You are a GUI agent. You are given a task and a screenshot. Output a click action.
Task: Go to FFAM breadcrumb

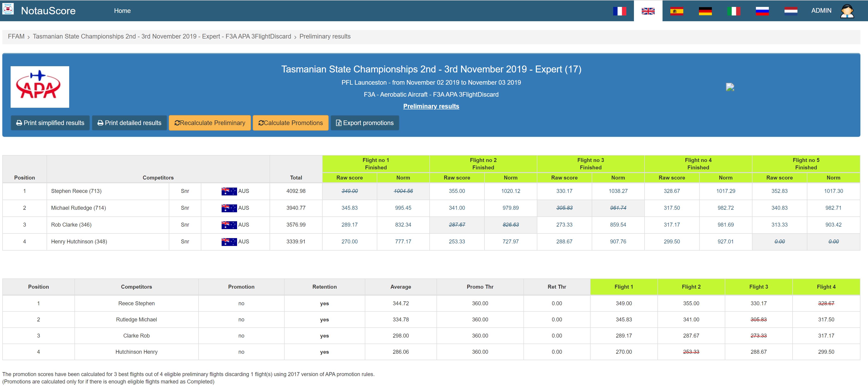pyautogui.click(x=16, y=36)
